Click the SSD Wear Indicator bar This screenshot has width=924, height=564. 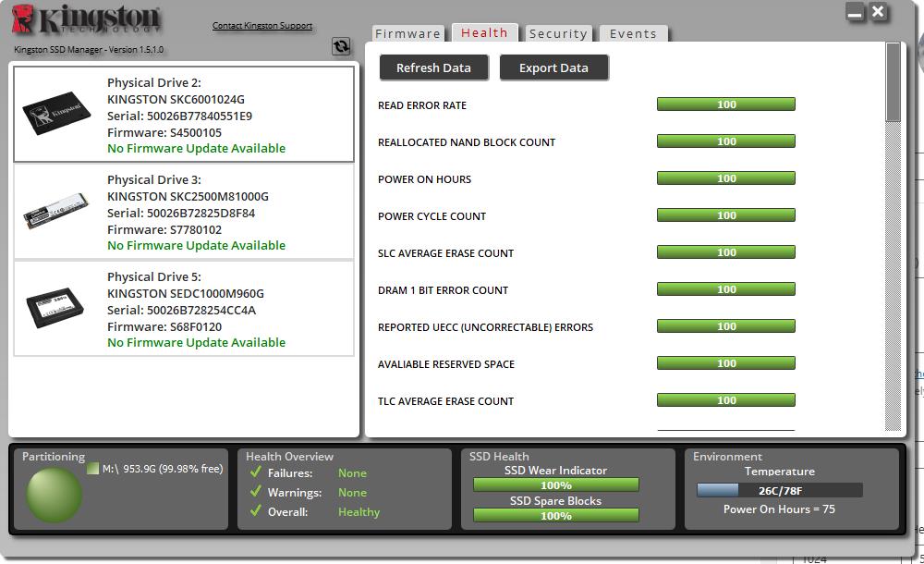click(555, 485)
